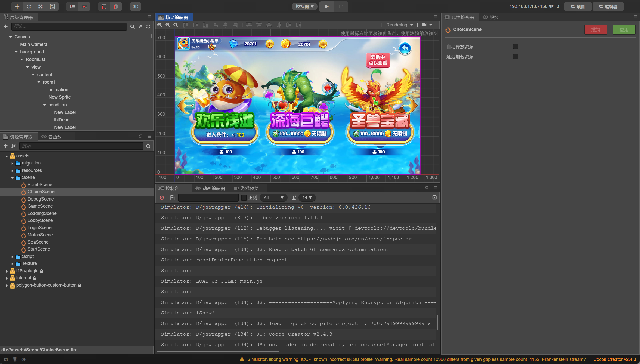Switch to the animation editor tab
The height and width of the screenshot is (364, 640).
pyautogui.click(x=210, y=188)
